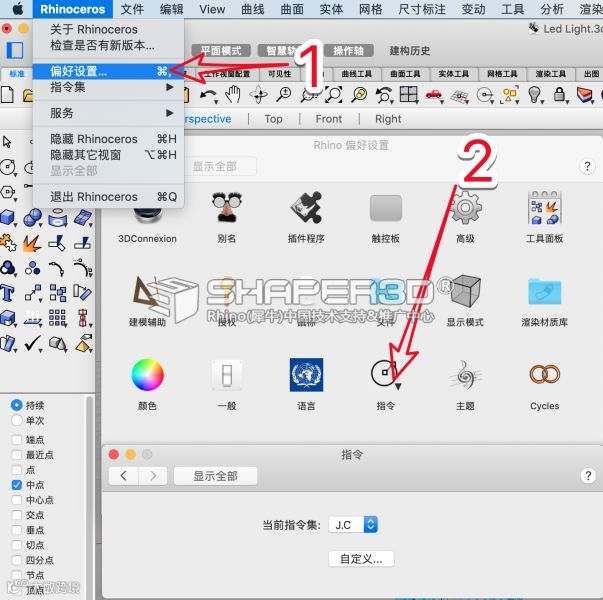Uncheck the 中点 midpoint snap checkbox
Viewport: 603px width, 600px height.
17,485
